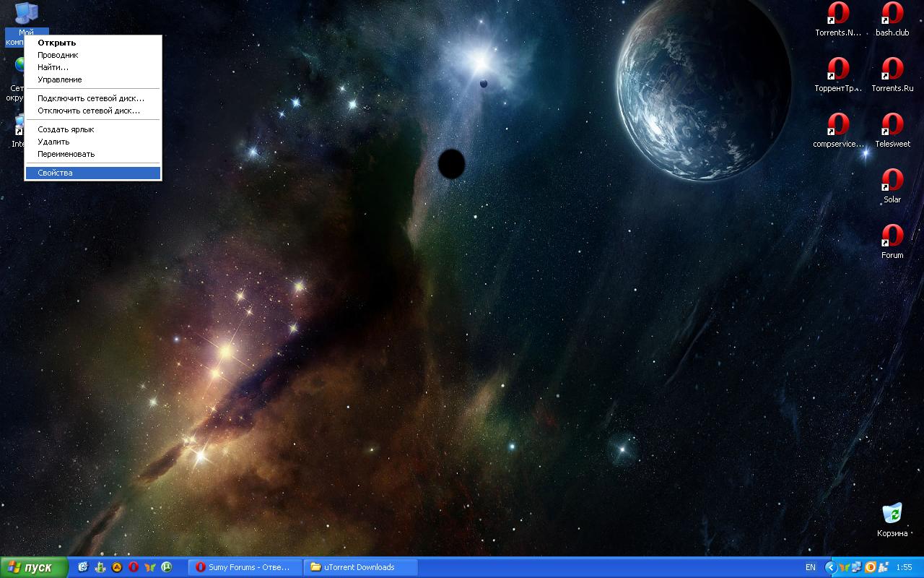The height and width of the screenshot is (578, 924).
Task: Launch uTorrent from the quick launch bar
Action: pyautogui.click(x=167, y=567)
